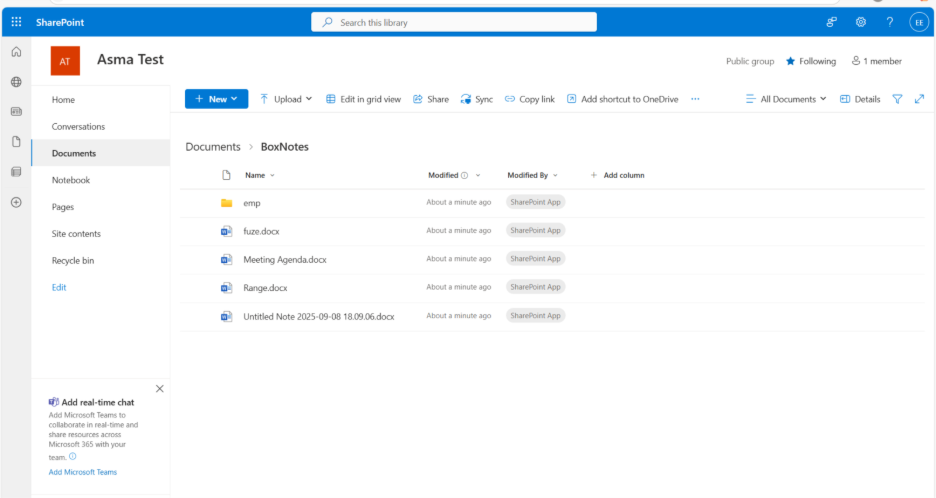The image size is (936, 498).
Task: Click Add column header
Action: coord(617,176)
